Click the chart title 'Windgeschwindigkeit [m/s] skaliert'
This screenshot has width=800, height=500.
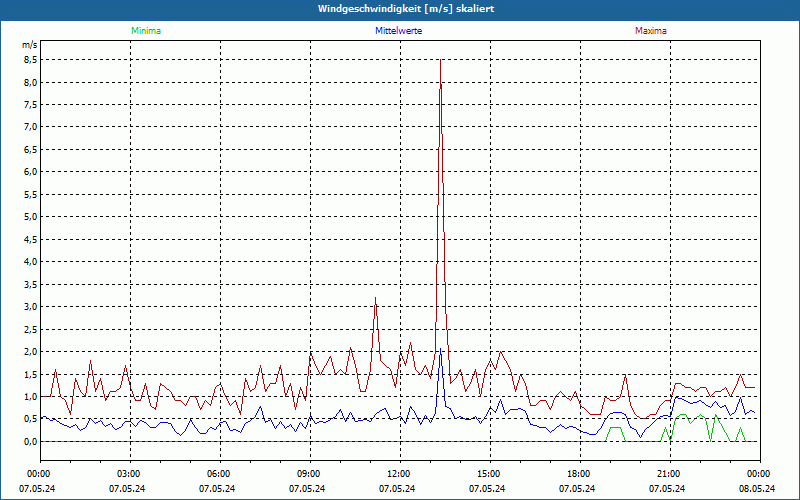(x=406, y=9)
